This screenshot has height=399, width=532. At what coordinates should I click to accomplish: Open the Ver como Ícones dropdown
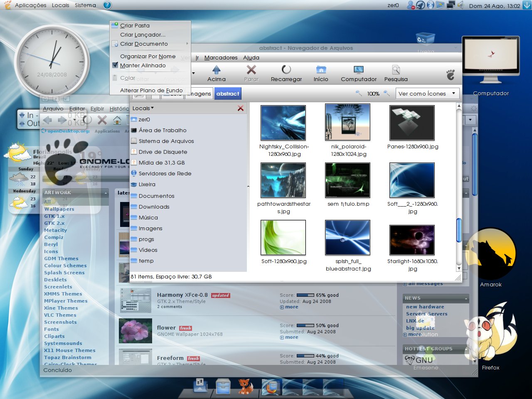428,94
